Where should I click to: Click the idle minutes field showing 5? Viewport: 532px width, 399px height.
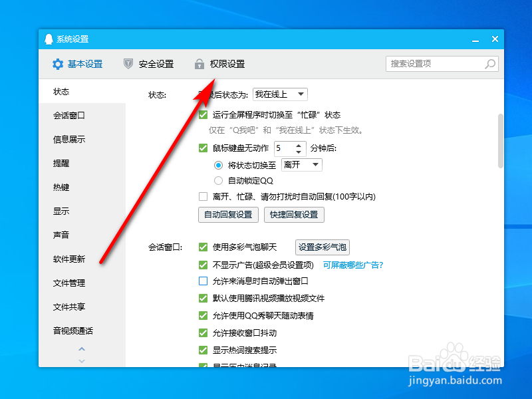click(x=285, y=148)
